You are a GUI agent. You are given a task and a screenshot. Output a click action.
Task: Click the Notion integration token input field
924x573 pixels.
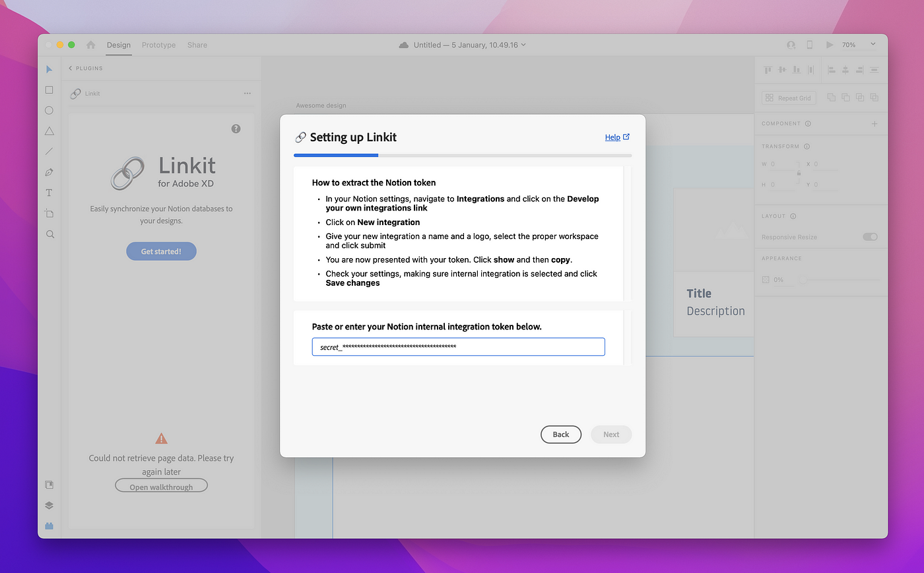458,347
